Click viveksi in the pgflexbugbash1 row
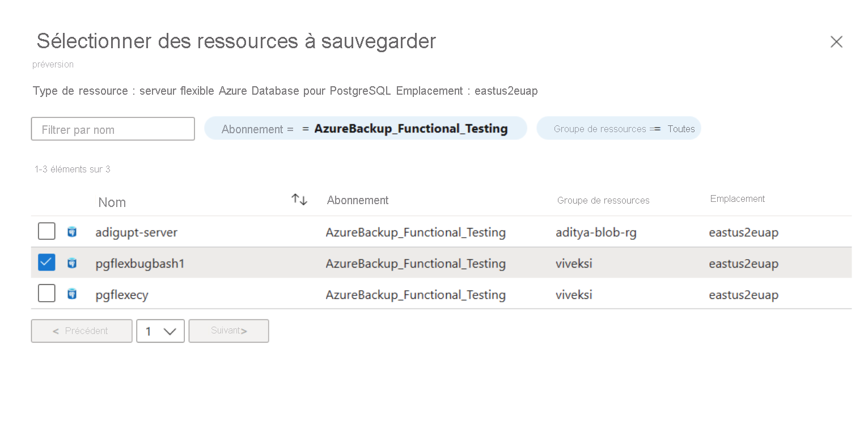Screen dimensions: 868x431 point(574,264)
